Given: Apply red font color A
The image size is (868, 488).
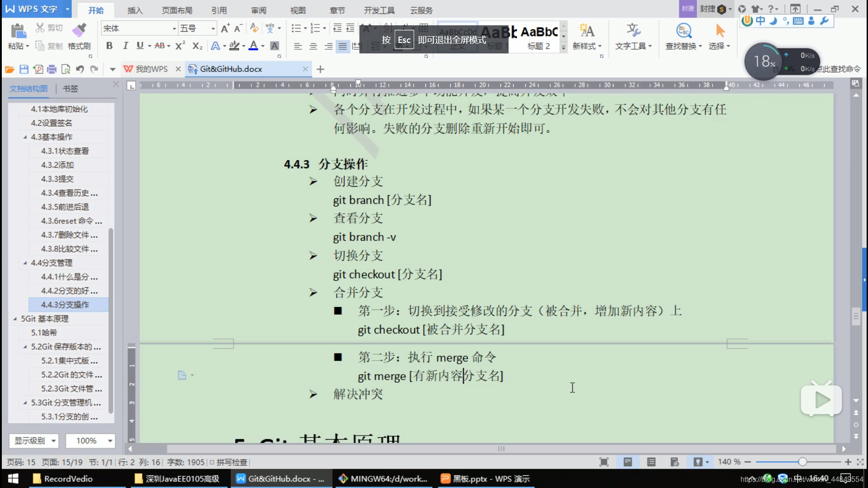Looking at the screenshot, I should click(x=254, y=46).
